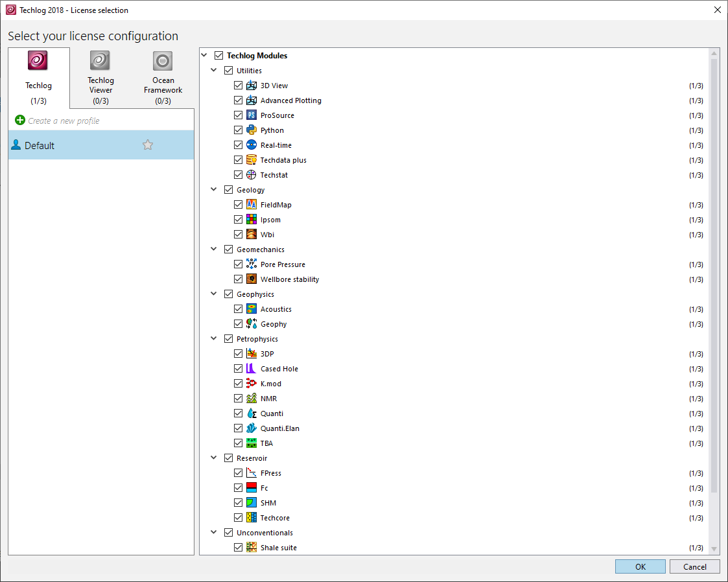Uncheck the Techlog Modules root checkbox
728x582 pixels.
click(x=218, y=55)
